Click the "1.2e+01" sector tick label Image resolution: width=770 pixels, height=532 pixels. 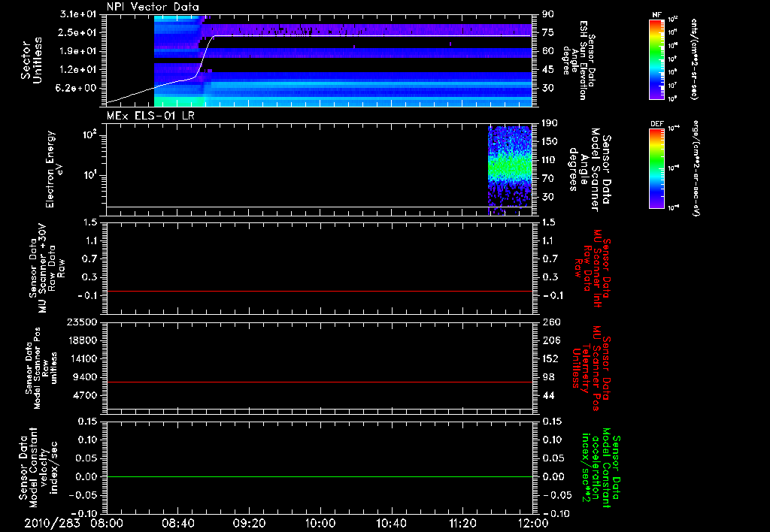77,69
